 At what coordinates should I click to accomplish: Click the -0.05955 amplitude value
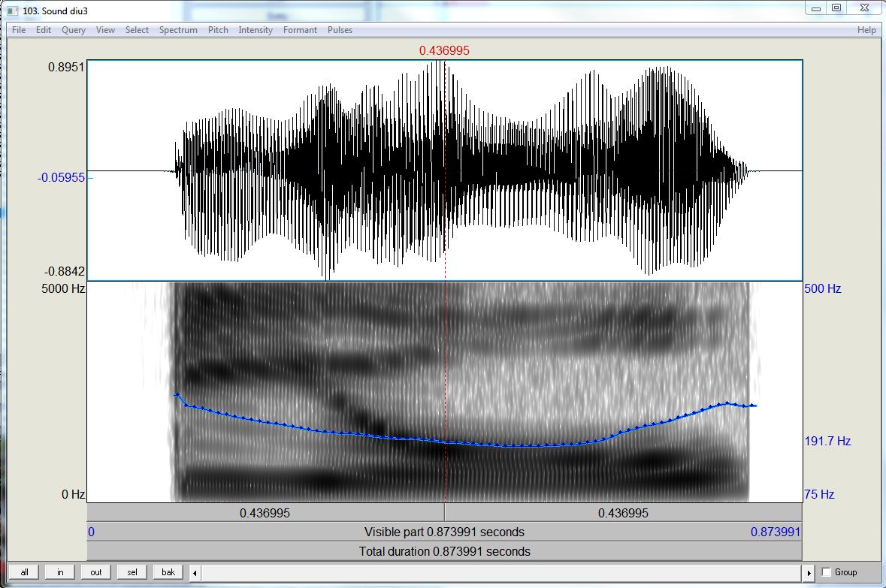coord(61,177)
